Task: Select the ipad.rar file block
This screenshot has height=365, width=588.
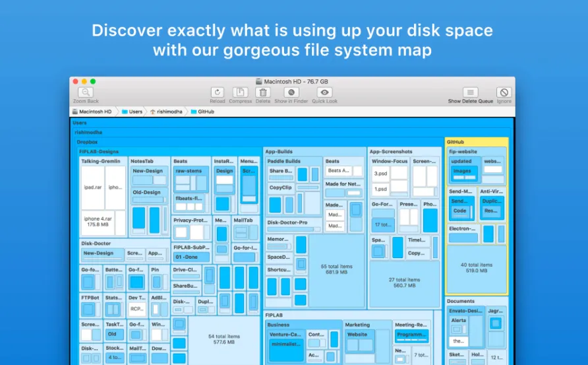Action: [93, 187]
